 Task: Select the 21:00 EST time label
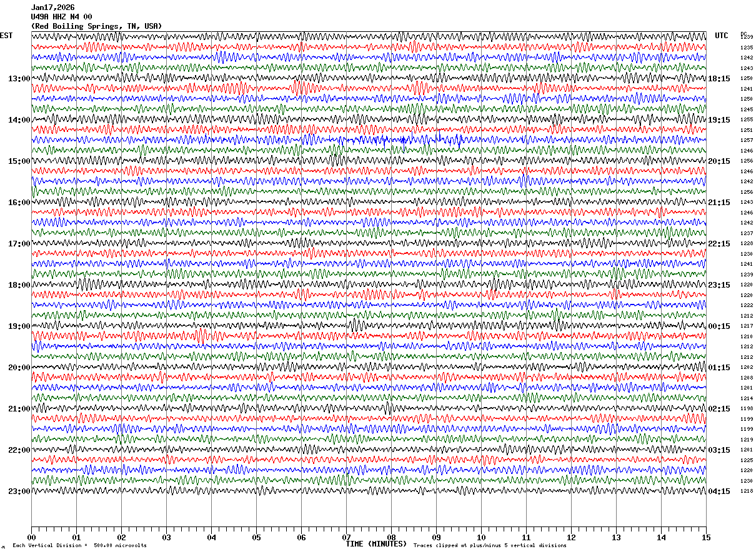(x=19, y=409)
